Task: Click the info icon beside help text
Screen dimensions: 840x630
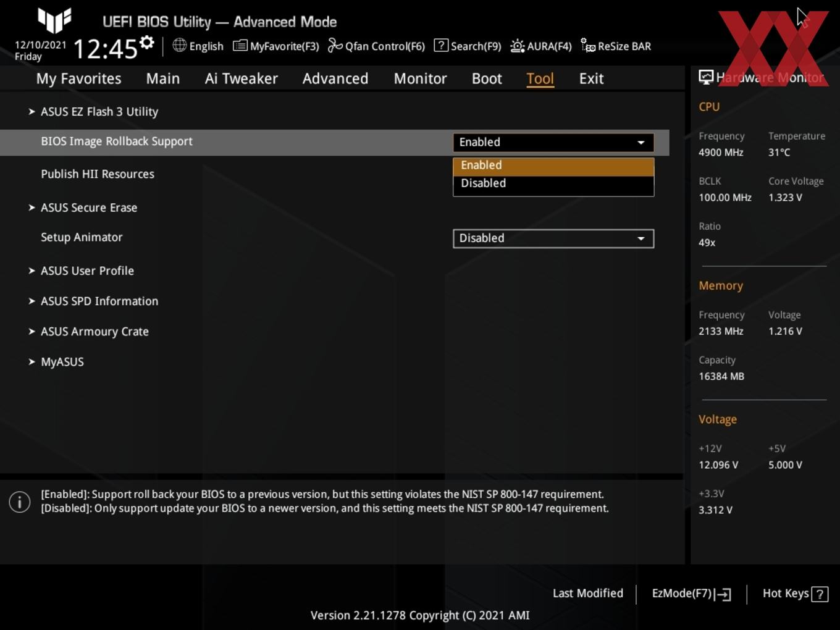Action: tap(20, 502)
